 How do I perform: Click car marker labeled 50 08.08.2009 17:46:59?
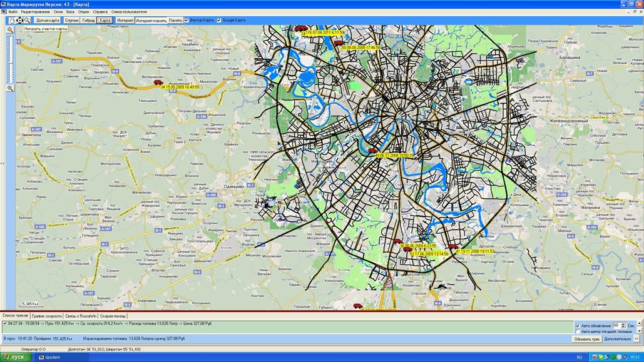(x=338, y=43)
